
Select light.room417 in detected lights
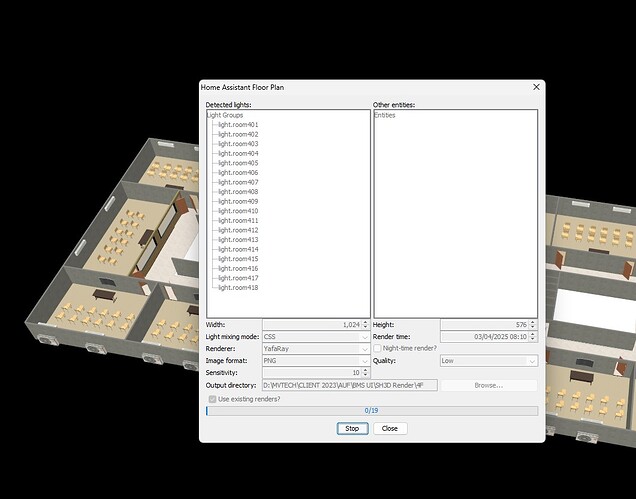238,278
